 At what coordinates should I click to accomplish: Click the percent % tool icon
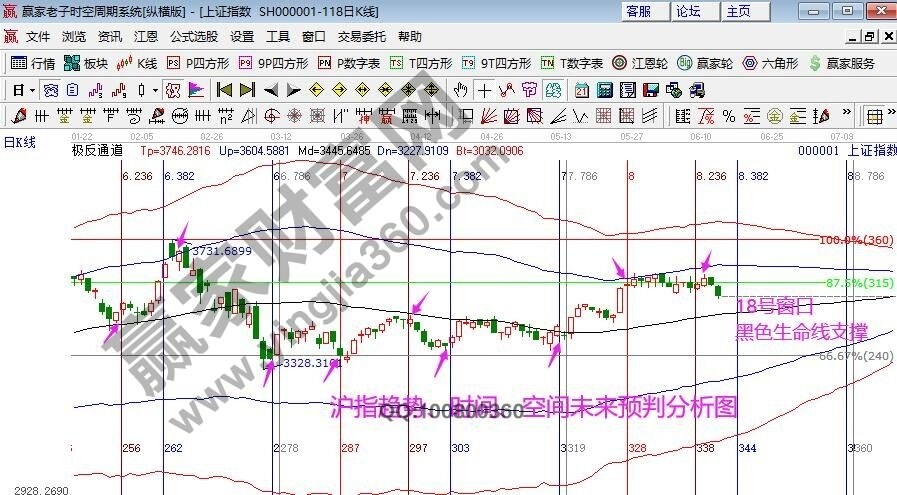click(x=729, y=116)
